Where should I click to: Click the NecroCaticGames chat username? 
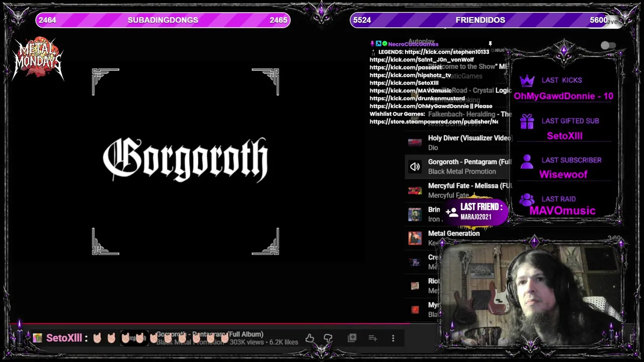pyautogui.click(x=413, y=44)
